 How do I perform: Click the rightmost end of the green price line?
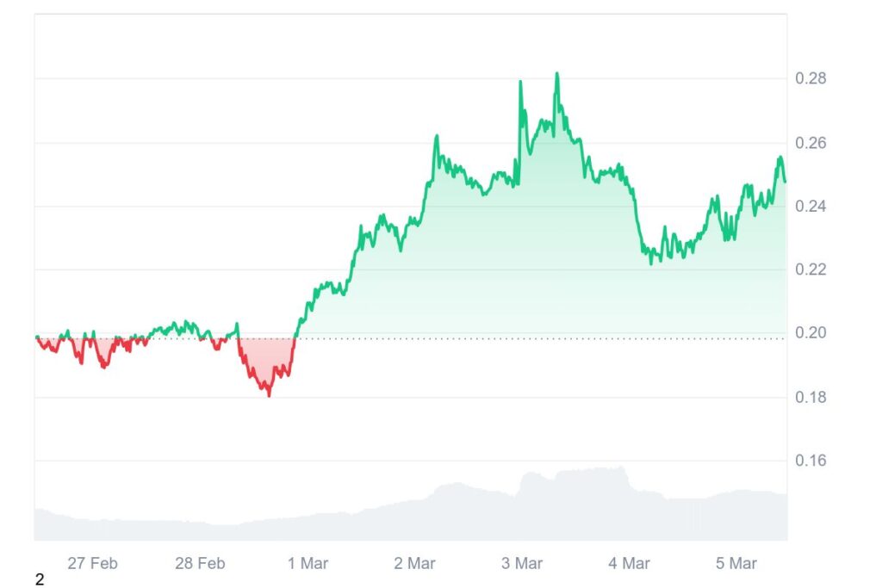785,181
